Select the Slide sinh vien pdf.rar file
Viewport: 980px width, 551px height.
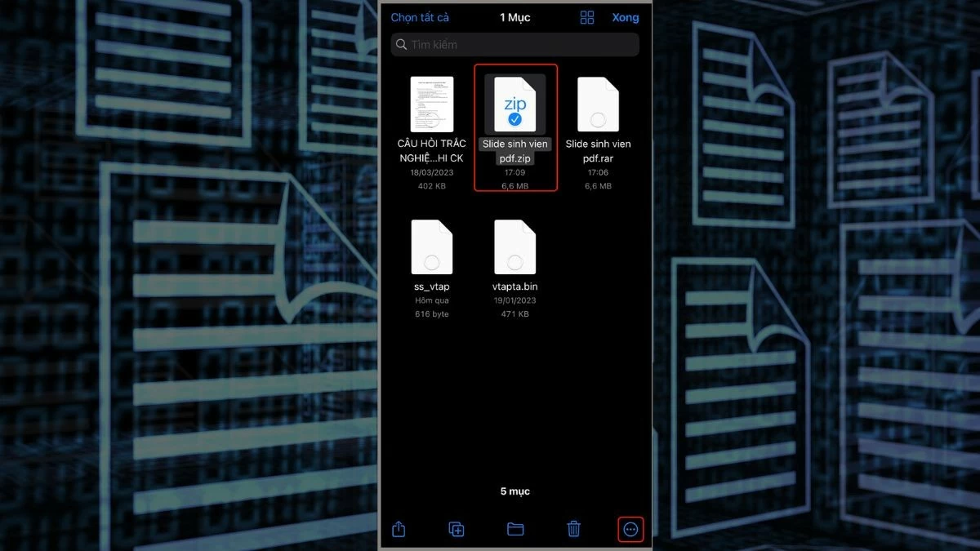coord(597,102)
